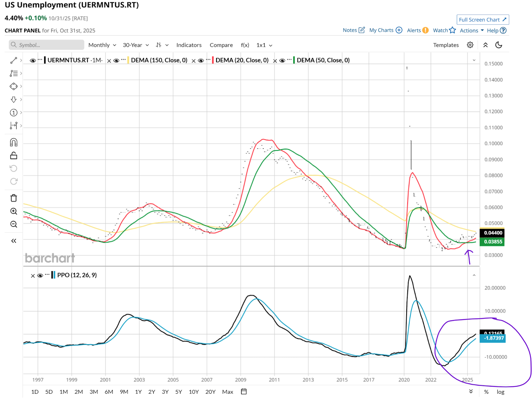Select the 5Y time range

[179, 392]
